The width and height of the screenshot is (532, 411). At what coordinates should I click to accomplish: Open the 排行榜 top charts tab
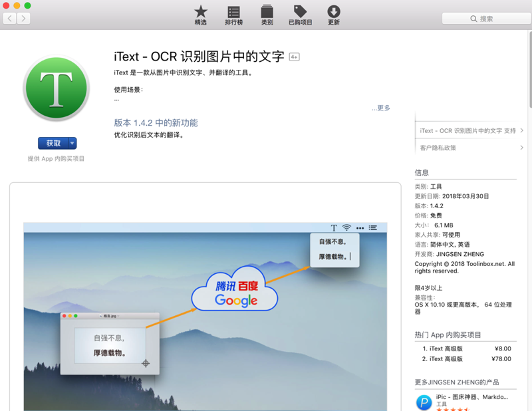234,15
